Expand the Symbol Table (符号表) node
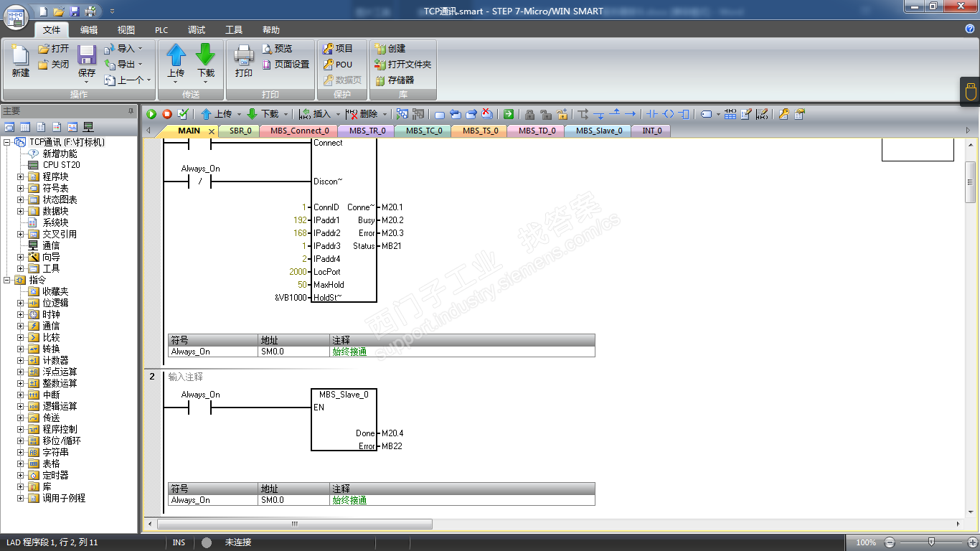Screen dimensions: 980x551 click(21, 188)
